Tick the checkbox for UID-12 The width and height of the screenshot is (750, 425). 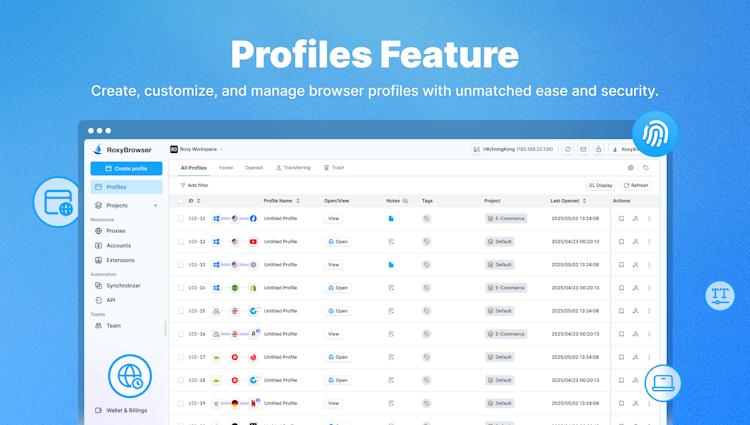[181, 241]
